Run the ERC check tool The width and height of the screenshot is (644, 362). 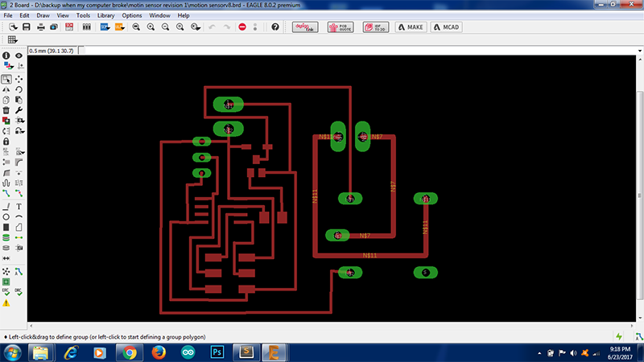pos(6,292)
